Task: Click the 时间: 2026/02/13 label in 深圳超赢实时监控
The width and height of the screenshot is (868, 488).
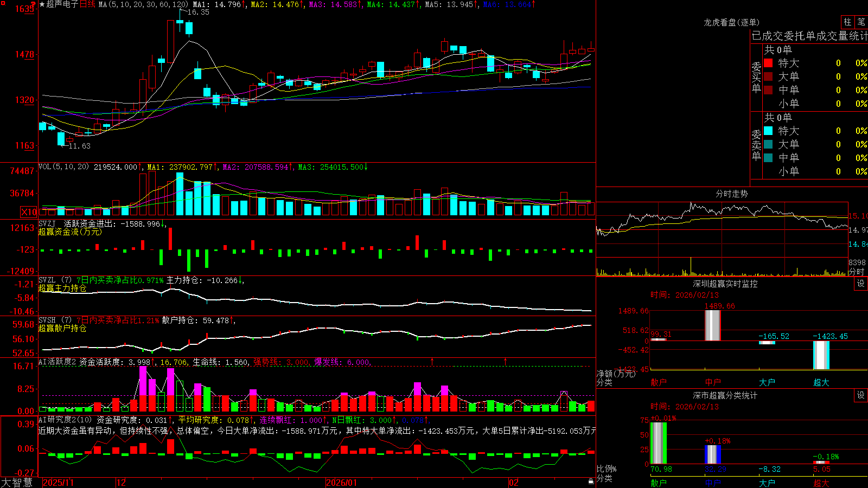Action: [x=685, y=295]
